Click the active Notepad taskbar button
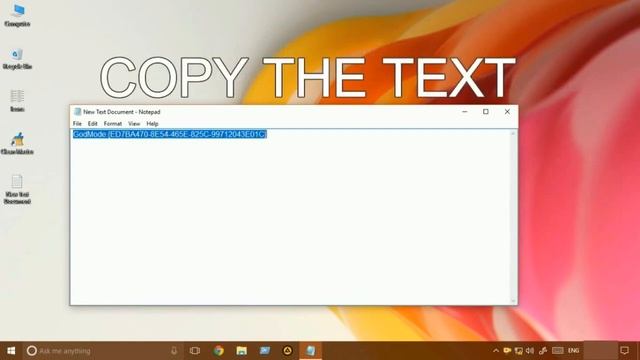 (x=311, y=351)
